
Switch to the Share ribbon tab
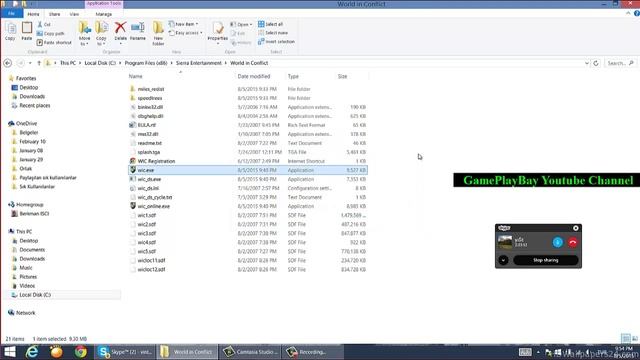[54, 14]
